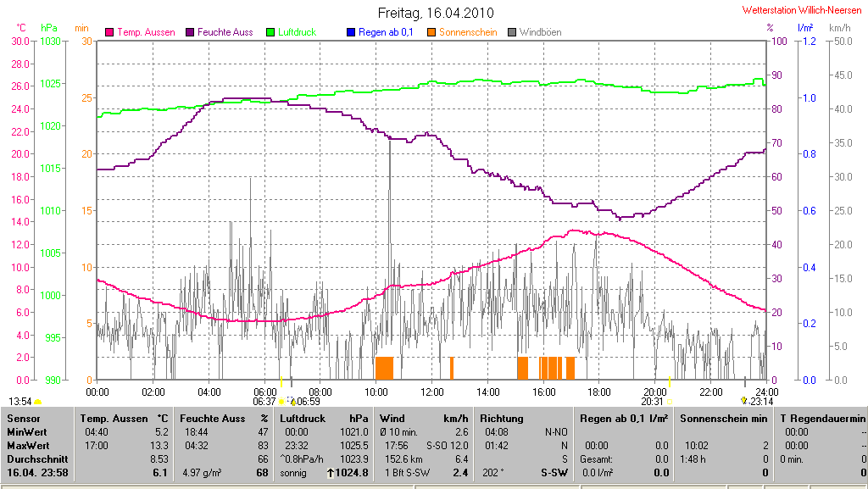Click the 202 ° wind direction value
868x489 pixels.
493,473
